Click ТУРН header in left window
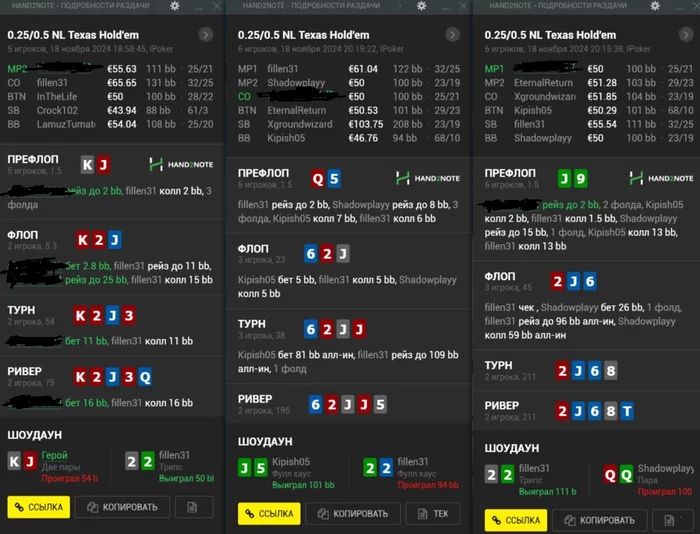This screenshot has height=534, width=700. [21, 310]
